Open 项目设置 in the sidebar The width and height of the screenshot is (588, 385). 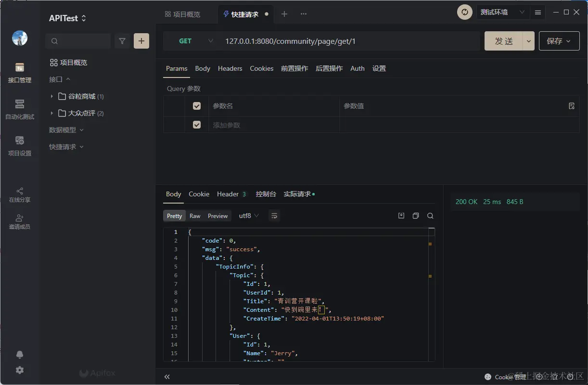click(19, 145)
